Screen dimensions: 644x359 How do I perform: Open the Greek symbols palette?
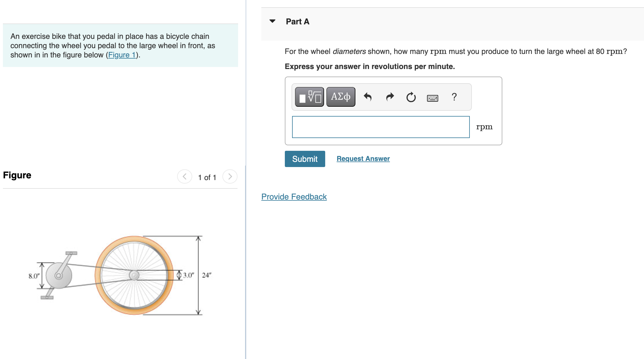click(x=341, y=97)
